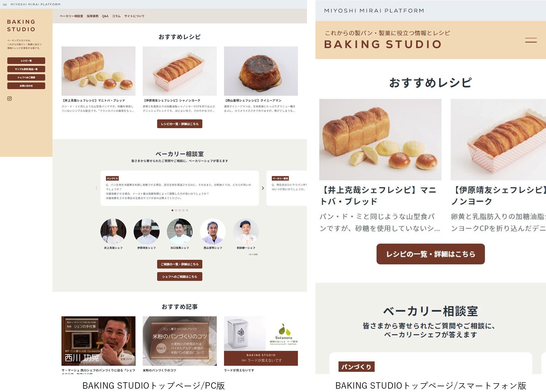
Task: Select the first carousel pagination dot
Action: pos(172,210)
